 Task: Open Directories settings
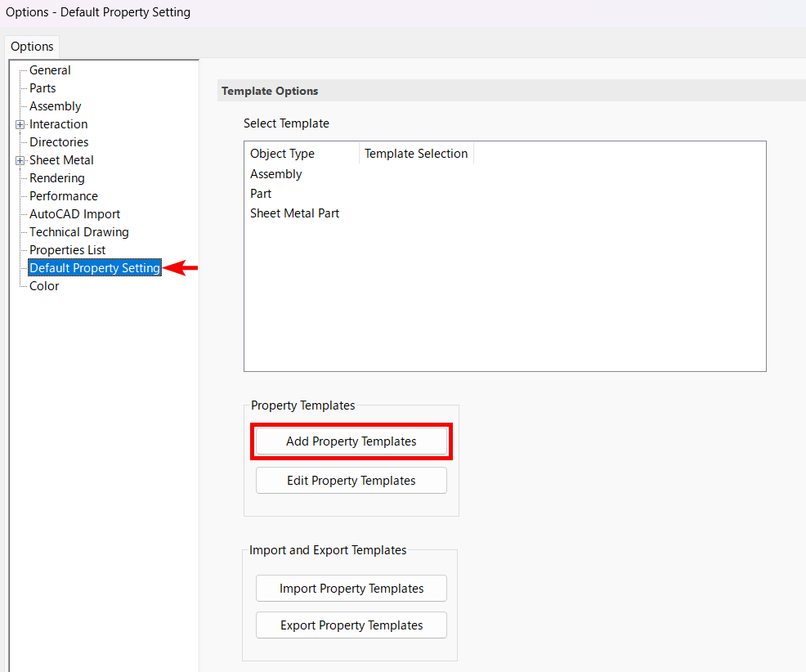59,142
